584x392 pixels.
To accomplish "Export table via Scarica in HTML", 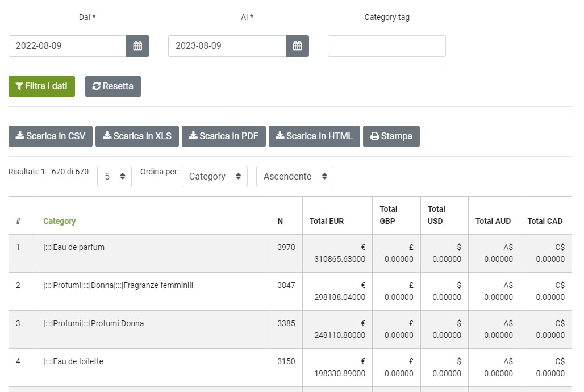I will point(314,136).
